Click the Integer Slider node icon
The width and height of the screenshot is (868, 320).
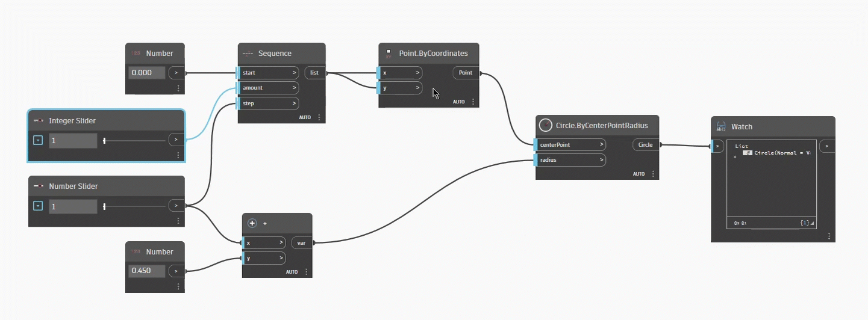click(38, 121)
